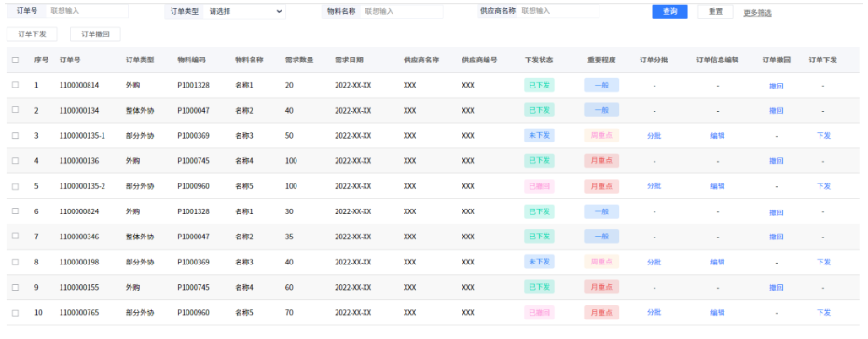Click the 已下发 status tag of order 1100000814

pyautogui.click(x=539, y=85)
